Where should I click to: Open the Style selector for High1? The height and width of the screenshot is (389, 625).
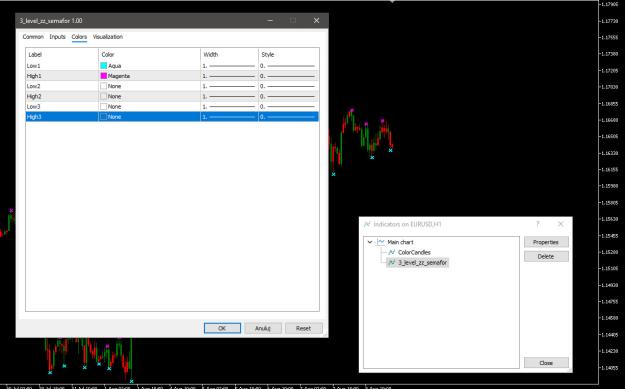tap(289, 76)
